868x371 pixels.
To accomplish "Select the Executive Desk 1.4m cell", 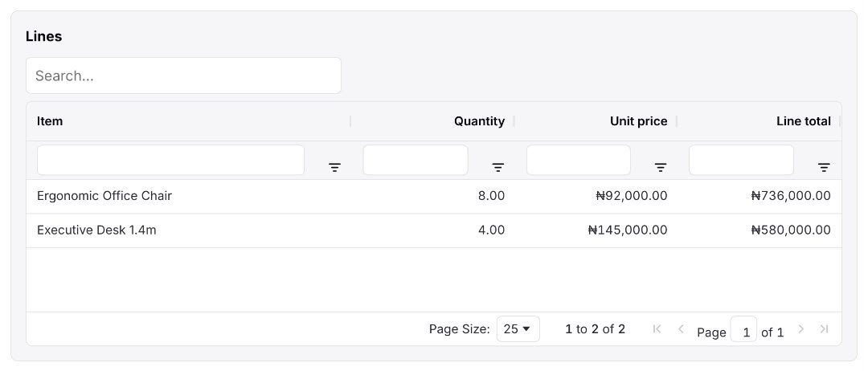I will click(x=188, y=230).
